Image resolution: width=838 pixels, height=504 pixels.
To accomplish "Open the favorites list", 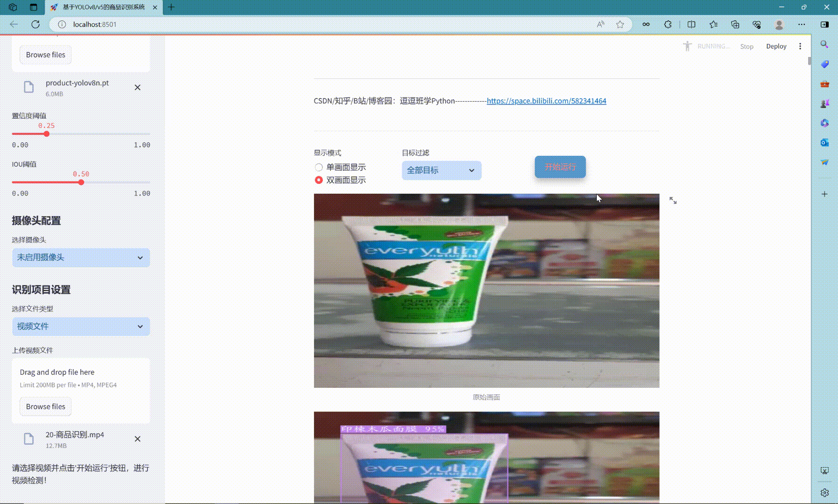I will (713, 24).
